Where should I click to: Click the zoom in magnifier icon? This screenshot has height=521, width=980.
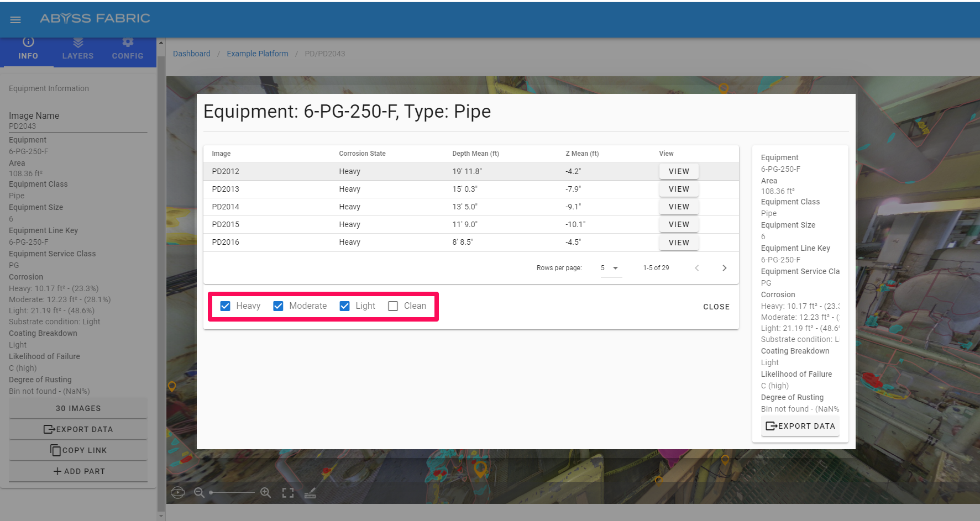click(x=266, y=492)
